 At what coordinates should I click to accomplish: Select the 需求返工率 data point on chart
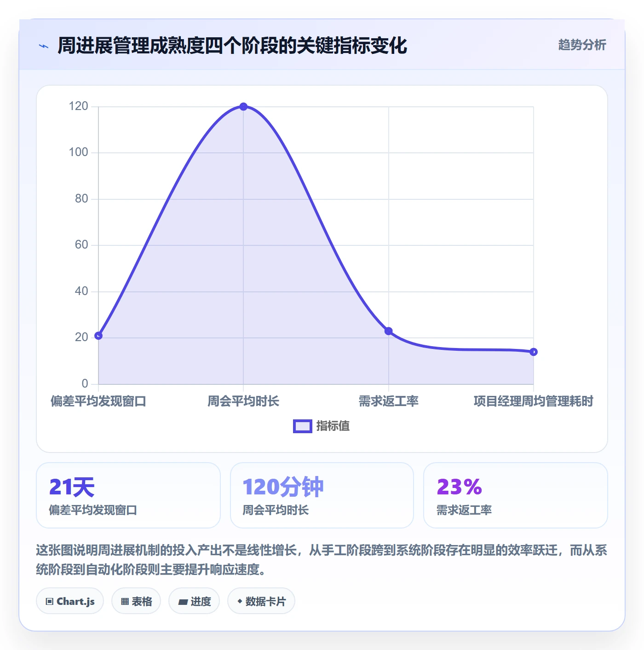point(389,331)
